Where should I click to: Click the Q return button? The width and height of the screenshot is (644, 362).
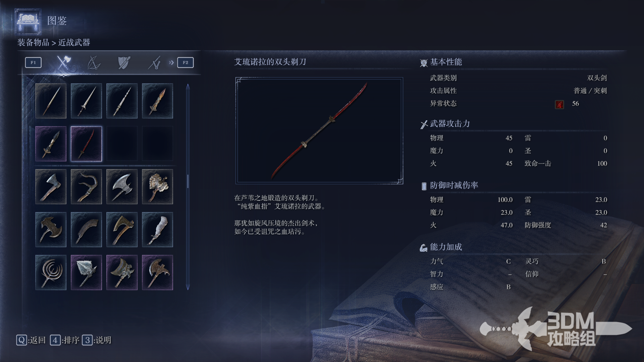[x=31, y=340]
